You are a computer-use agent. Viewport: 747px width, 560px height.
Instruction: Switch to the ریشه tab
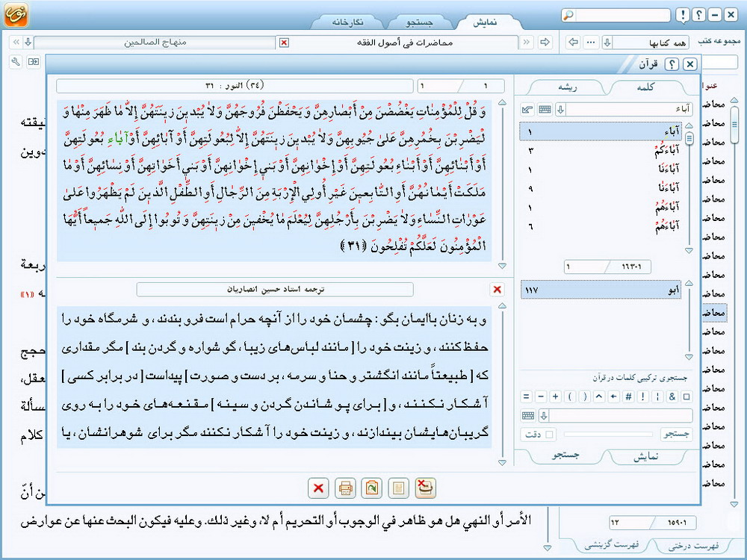(568, 87)
